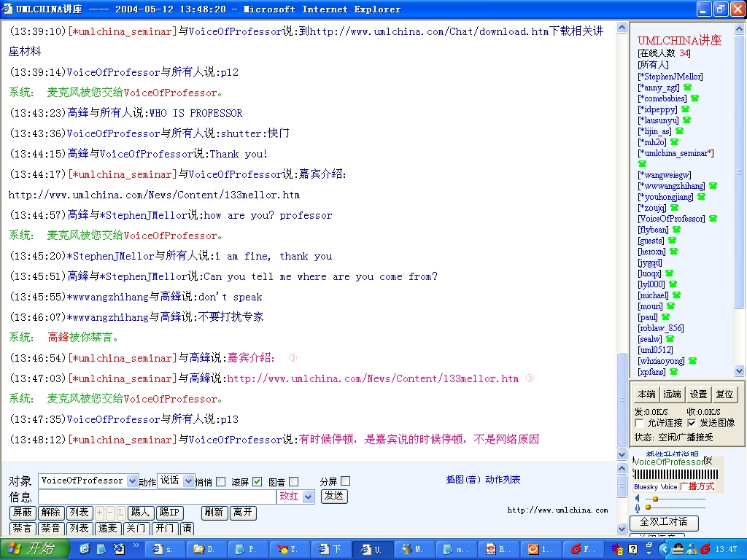Open the 133mellor.htm link in red message

(x=373, y=379)
